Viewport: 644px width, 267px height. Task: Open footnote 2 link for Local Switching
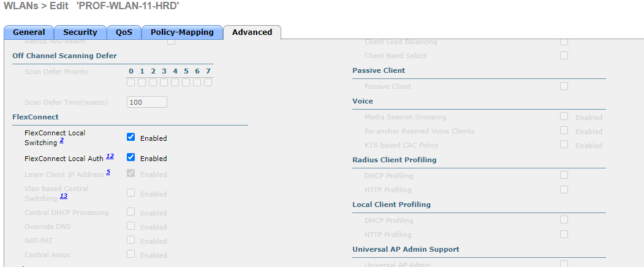pos(61,141)
